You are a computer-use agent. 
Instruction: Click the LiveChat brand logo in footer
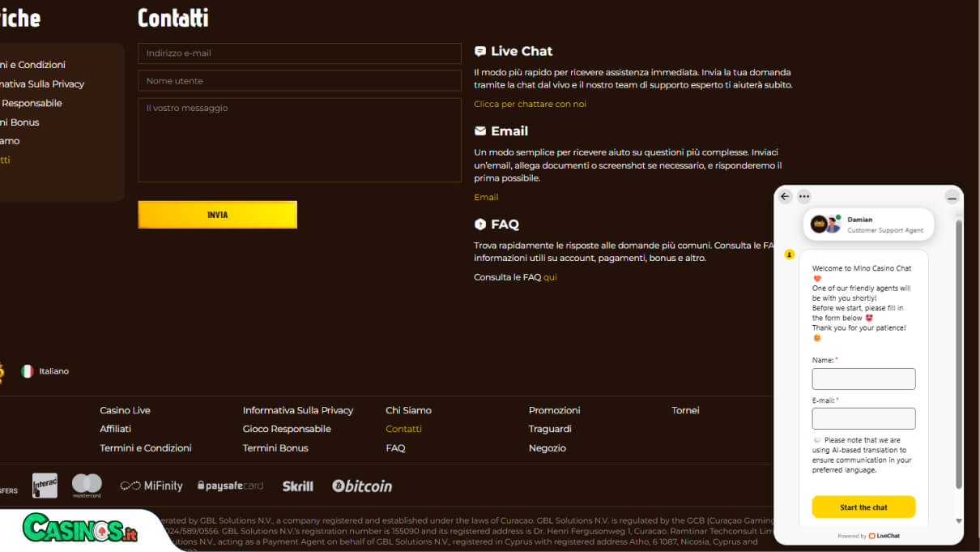coord(884,536)
